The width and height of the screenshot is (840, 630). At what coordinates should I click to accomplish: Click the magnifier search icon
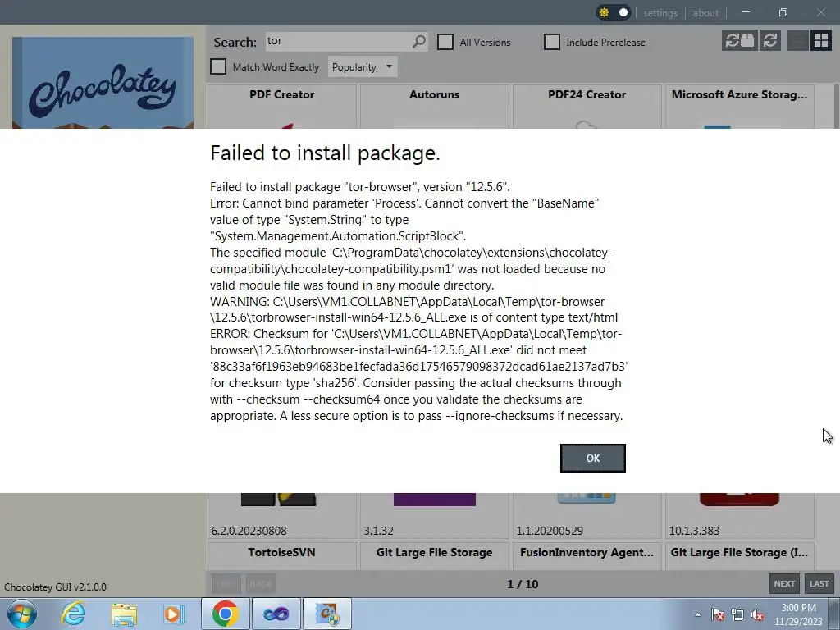click(x=419, y=41)
